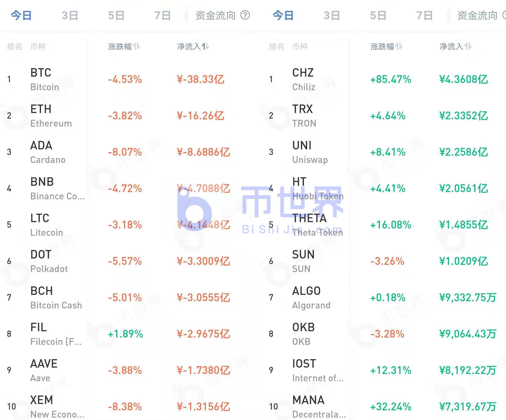This screenshot has height=420, width=506.
Task: Open the left 资金流向 label
Action: (x=215, y=16)
